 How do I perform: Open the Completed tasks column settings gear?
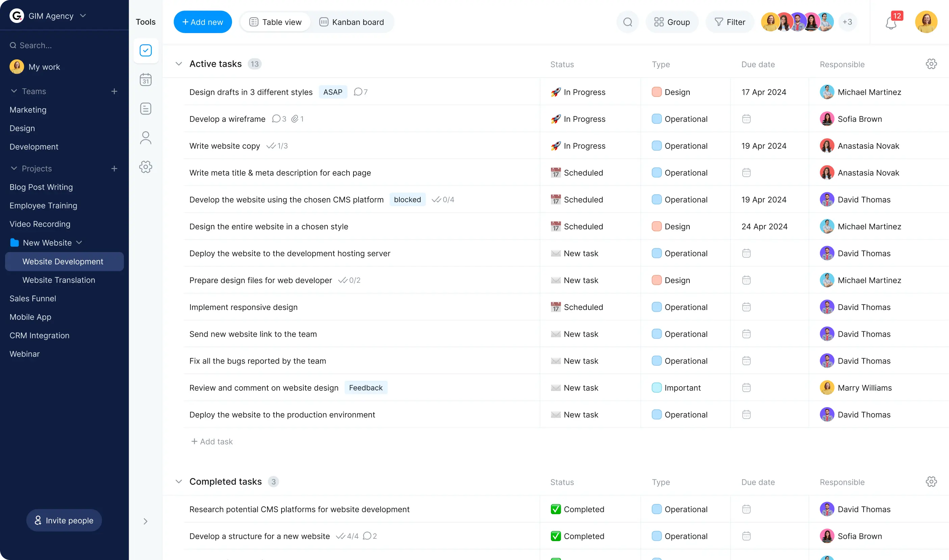[x=931, y=481]
